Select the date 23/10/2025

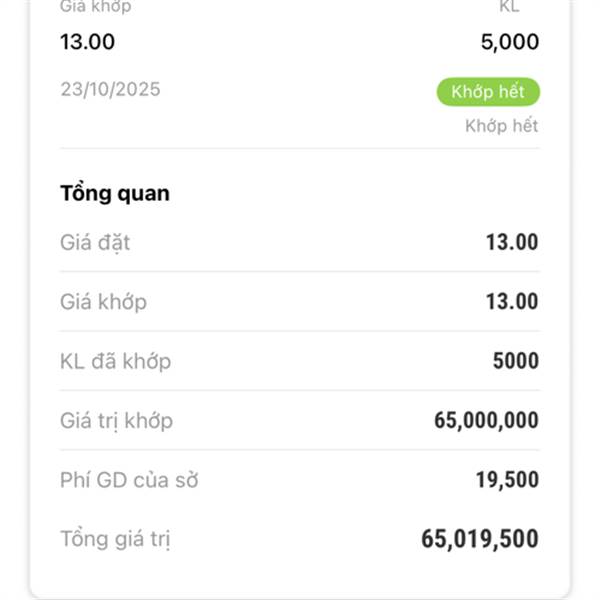pyautogui.click(x=110, y=90)
